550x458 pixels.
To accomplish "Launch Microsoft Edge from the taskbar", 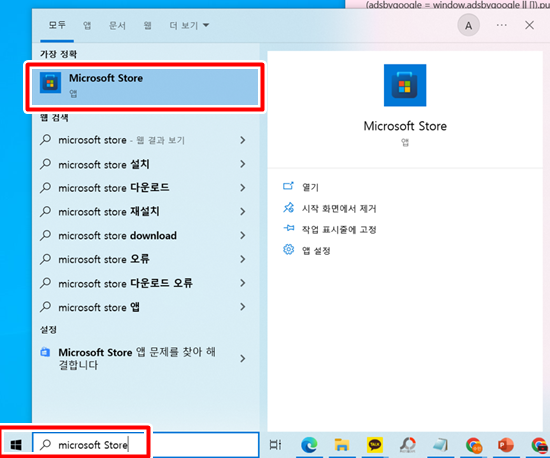I will click(x=309, y=445).
